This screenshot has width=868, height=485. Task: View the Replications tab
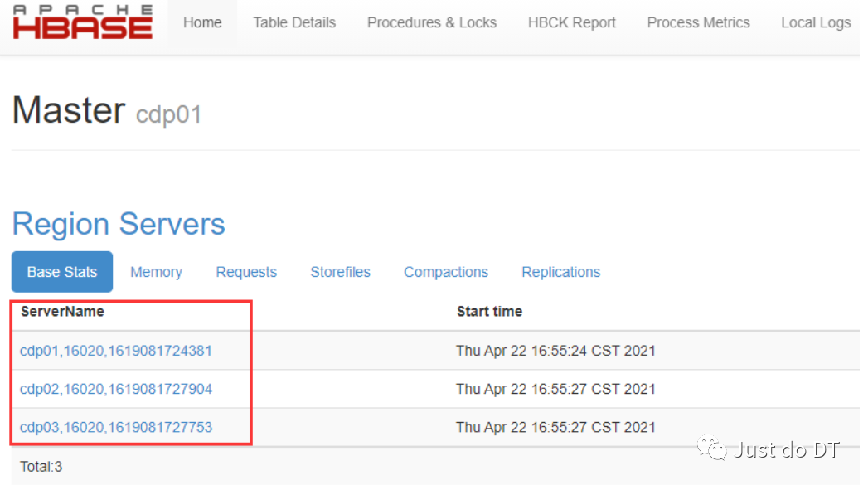(x=560, y=272)
